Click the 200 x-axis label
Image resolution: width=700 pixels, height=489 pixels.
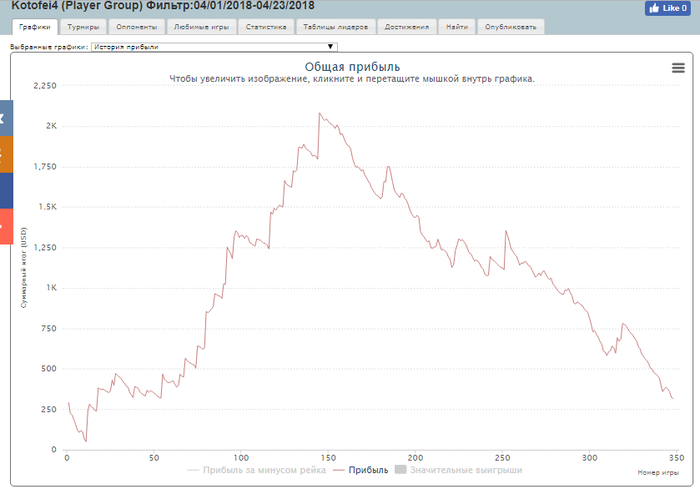(x=415, y=458)
